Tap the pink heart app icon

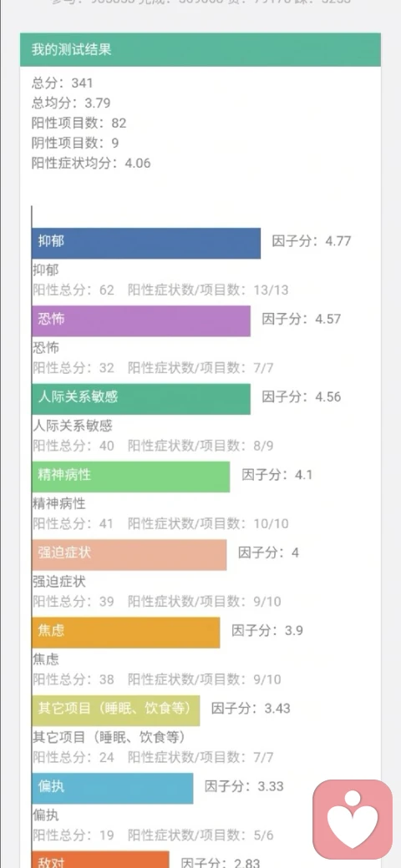353,819
